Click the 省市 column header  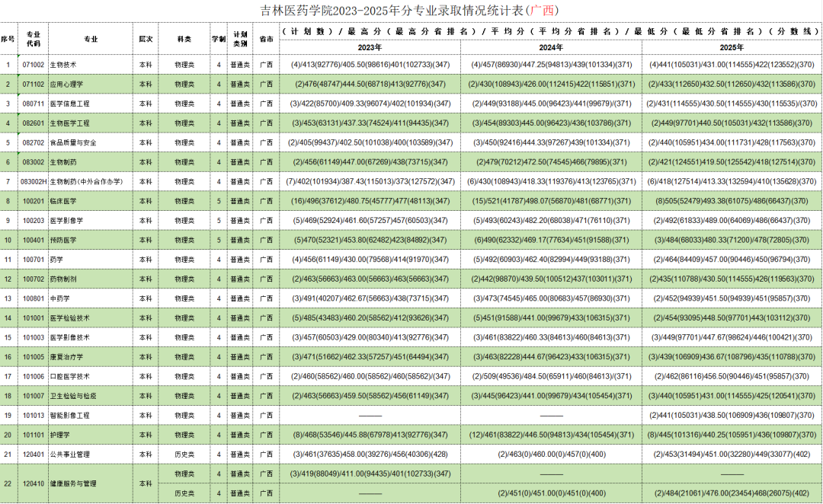(x=266, y=39)
